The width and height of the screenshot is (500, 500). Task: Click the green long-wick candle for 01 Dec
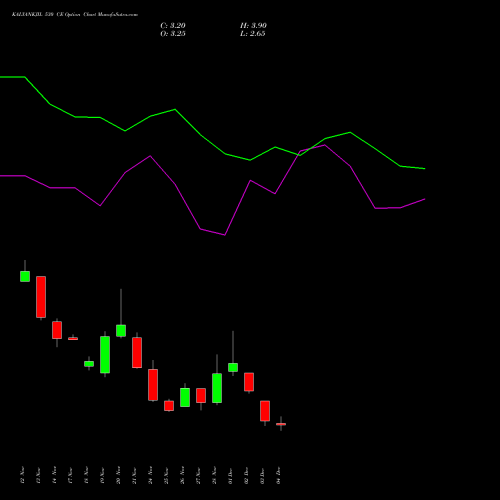pyautogui.click(x=233, y=367)
